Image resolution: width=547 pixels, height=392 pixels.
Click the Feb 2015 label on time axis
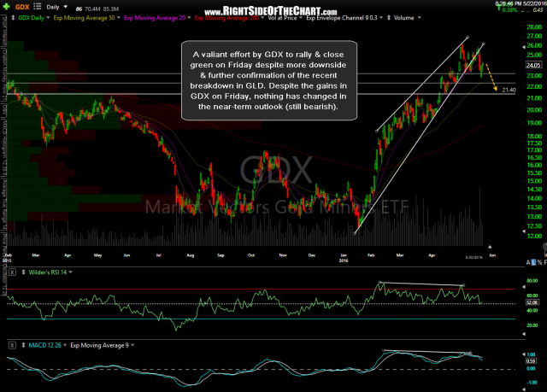[8, 258]
